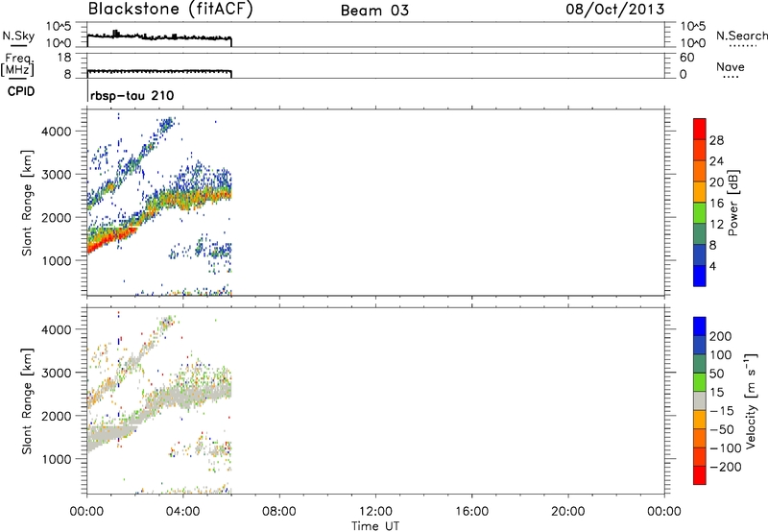The width and height of the screenshot is (768, 532).
Task: Click the '1000' tick on velocity panel axis
Action: 56,459
